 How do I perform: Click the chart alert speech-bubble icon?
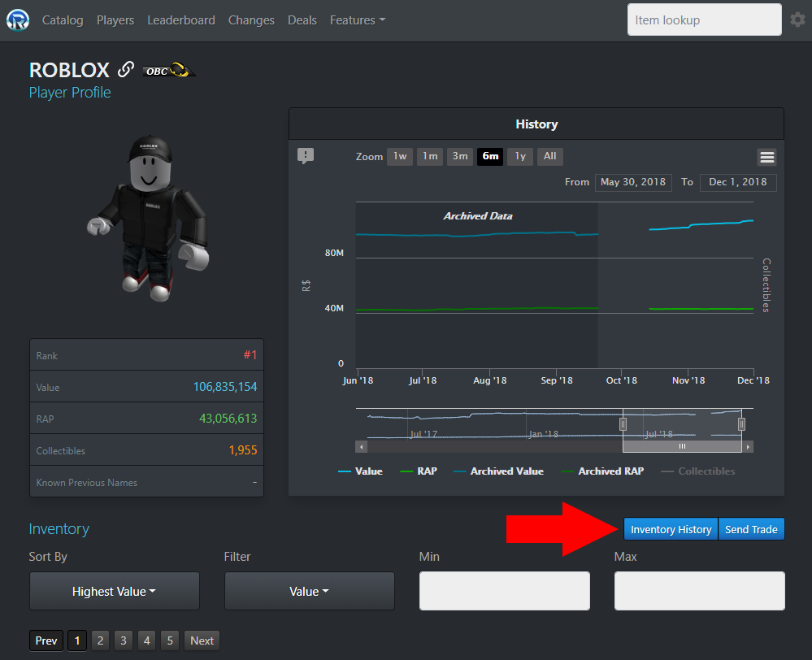(x=306, y=155)
